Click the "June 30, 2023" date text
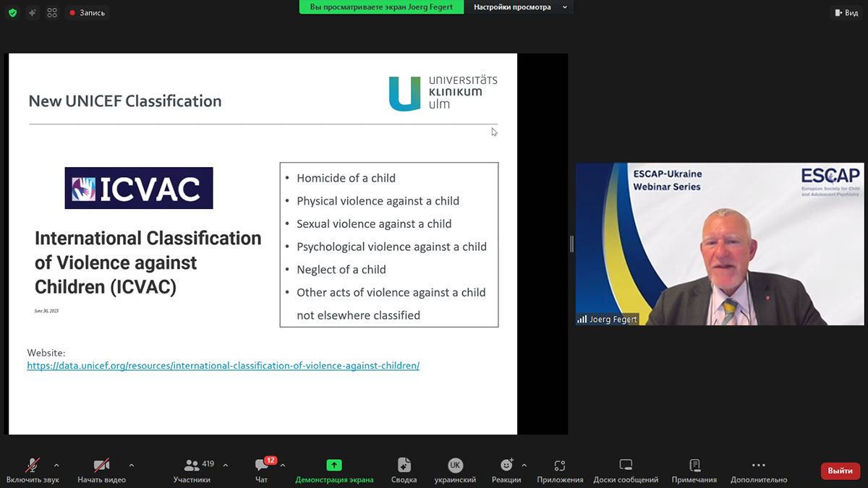The height and width of the screenshot is (488, 868). [46, 311]
